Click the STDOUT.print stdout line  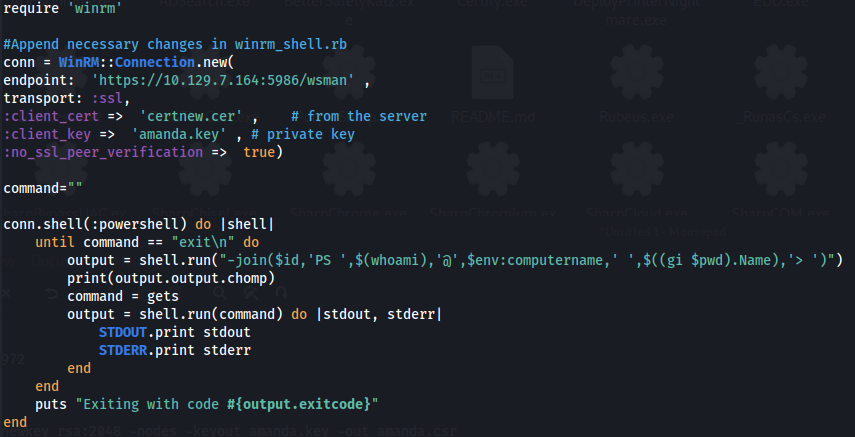[174, 332]
